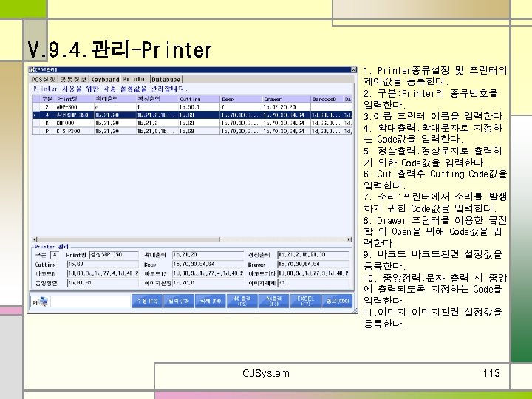This screenshot has height=399, width=532.
Task: Click the Cutting column header
Action: pos(199,99)
